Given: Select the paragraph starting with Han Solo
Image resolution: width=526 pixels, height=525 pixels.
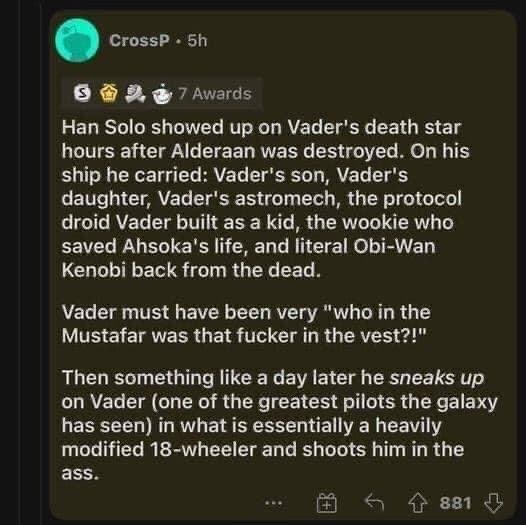Looking at the screenshot, I should point(265,199).
